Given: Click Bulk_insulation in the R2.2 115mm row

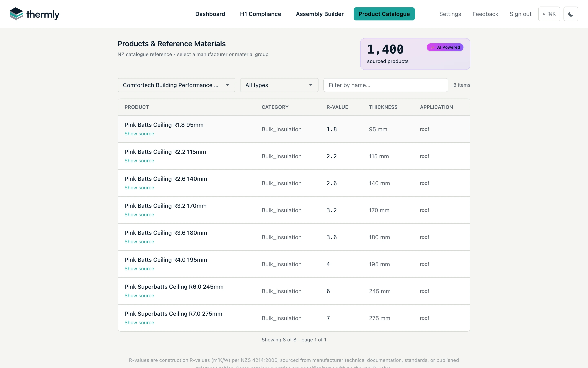Looking at the screenshot, I should tap(282, 156).
